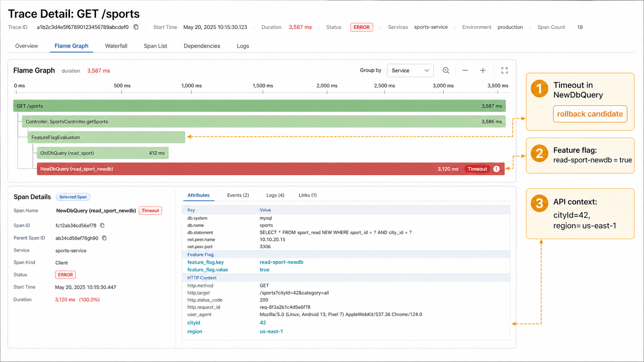Click the 3,587 ms duration in header
644x362 pixels.
(x=300, y=27)
